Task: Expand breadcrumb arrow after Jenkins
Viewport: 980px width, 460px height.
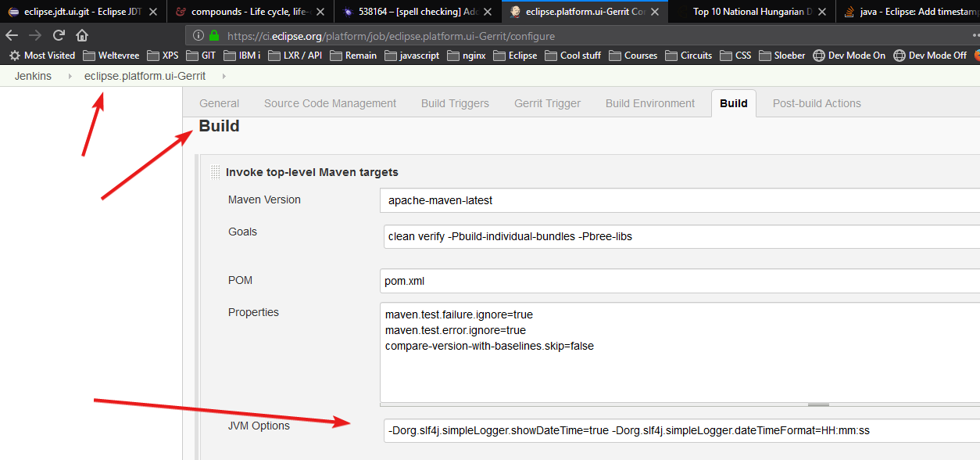Action: [x=69, y=76]
